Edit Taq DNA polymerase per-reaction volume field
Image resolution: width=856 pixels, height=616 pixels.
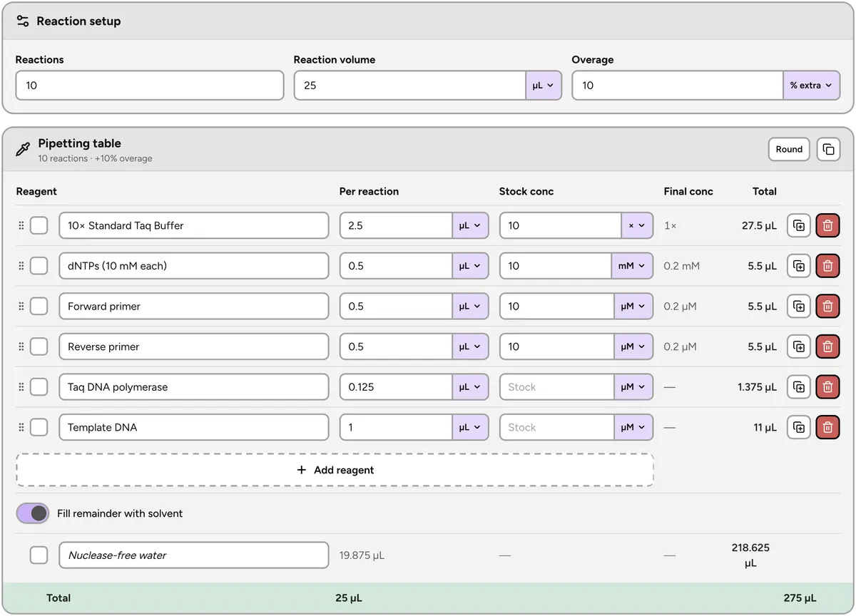[x=397, y=387]
